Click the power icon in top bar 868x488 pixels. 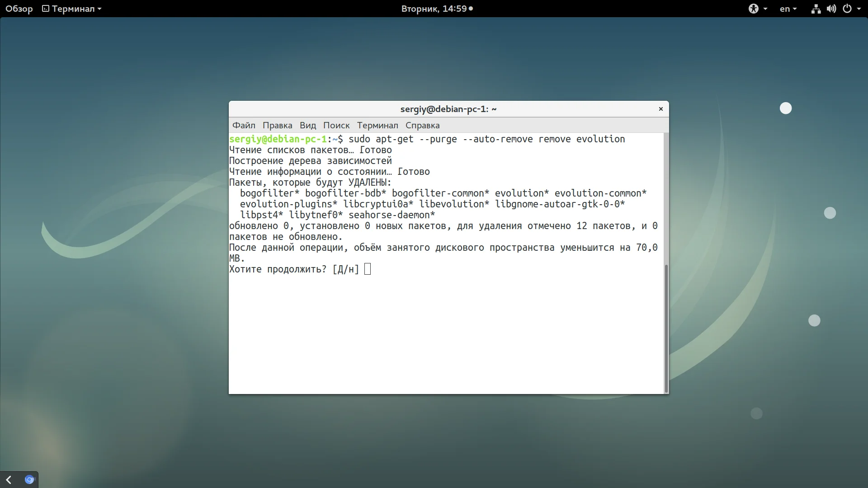847,9
